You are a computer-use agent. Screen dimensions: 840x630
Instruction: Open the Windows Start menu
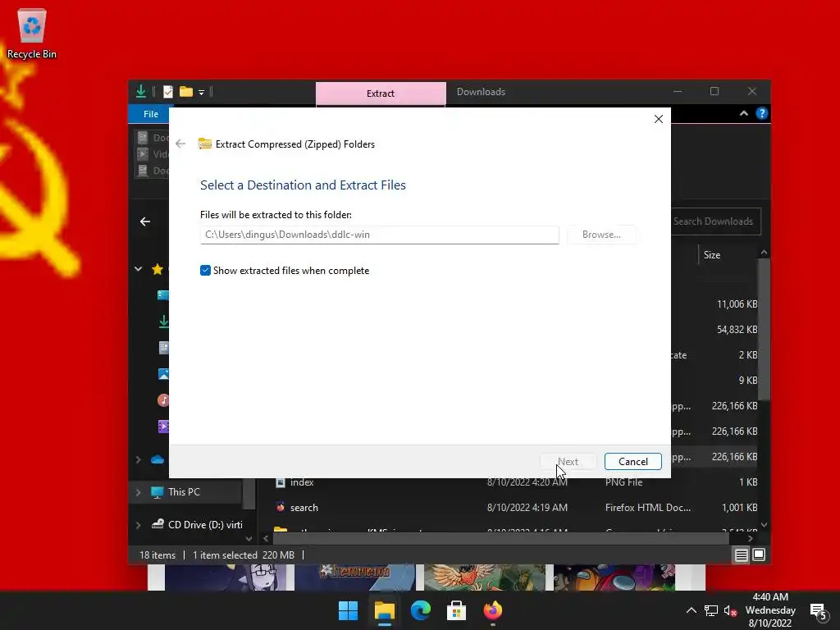tap(348, 610)
